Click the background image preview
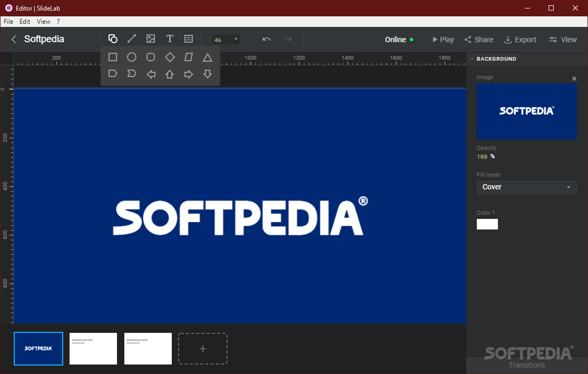 [x=526, y=111]
